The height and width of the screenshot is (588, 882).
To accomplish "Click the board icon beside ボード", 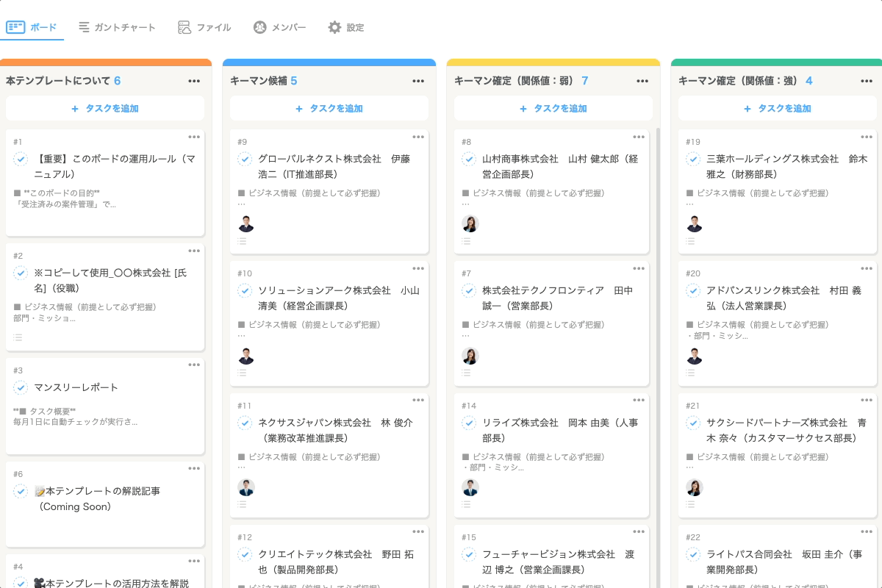I will point(15,27).
